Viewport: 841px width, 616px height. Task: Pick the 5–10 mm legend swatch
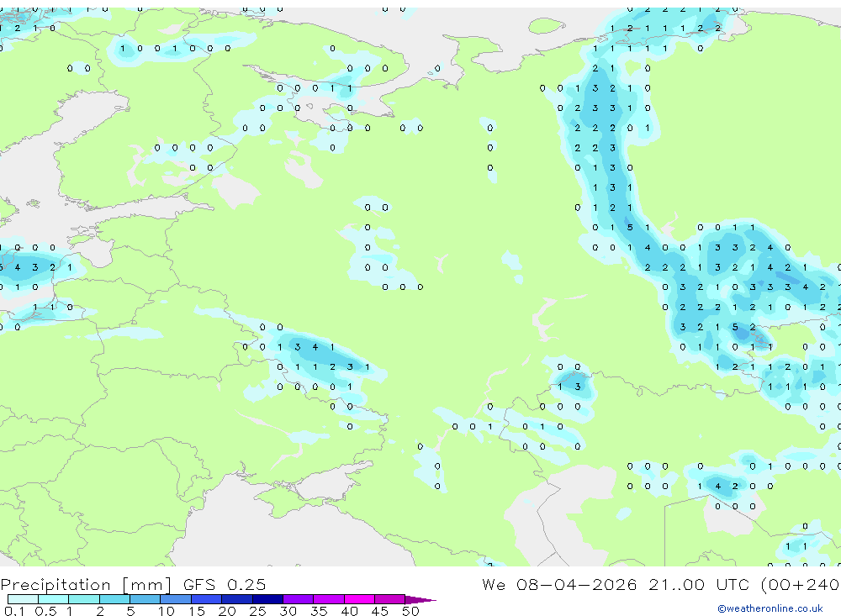click(145, 599)
